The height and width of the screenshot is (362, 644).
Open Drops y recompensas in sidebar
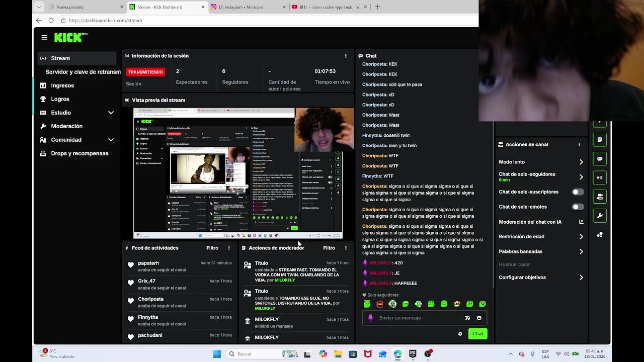(79, 153)
